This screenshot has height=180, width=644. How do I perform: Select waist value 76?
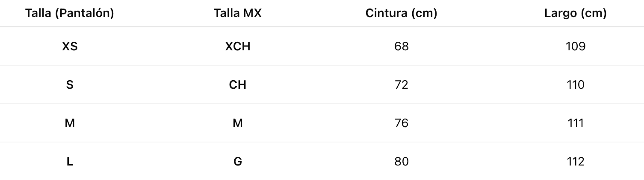click(401, 123)
